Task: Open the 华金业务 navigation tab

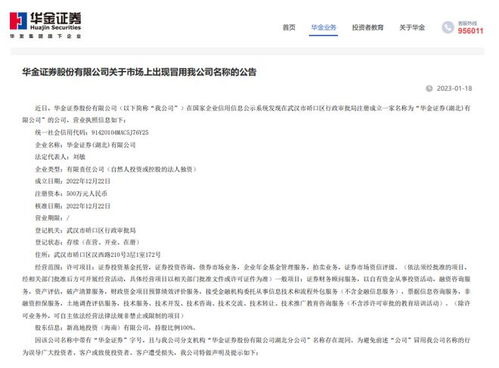Action: (x=323, y=27)
